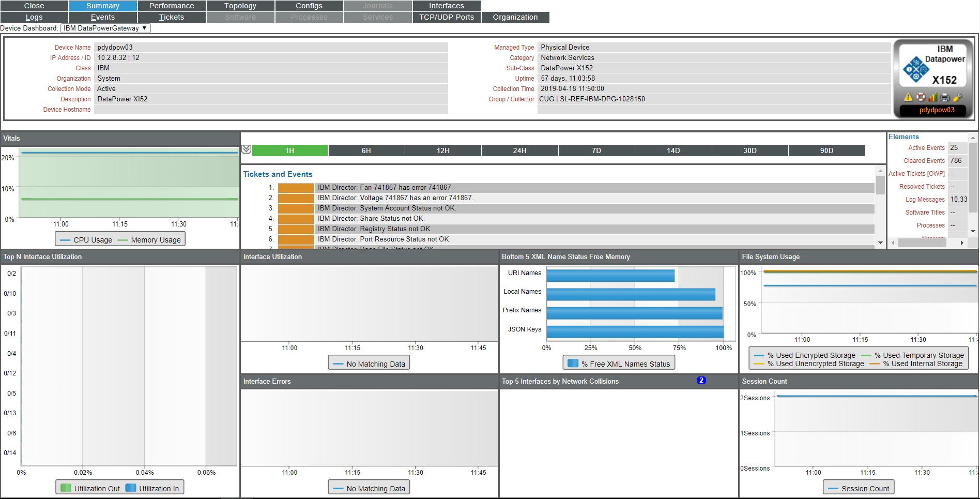Toggle % Used Encrypted Storage series

tap(805, 355)
